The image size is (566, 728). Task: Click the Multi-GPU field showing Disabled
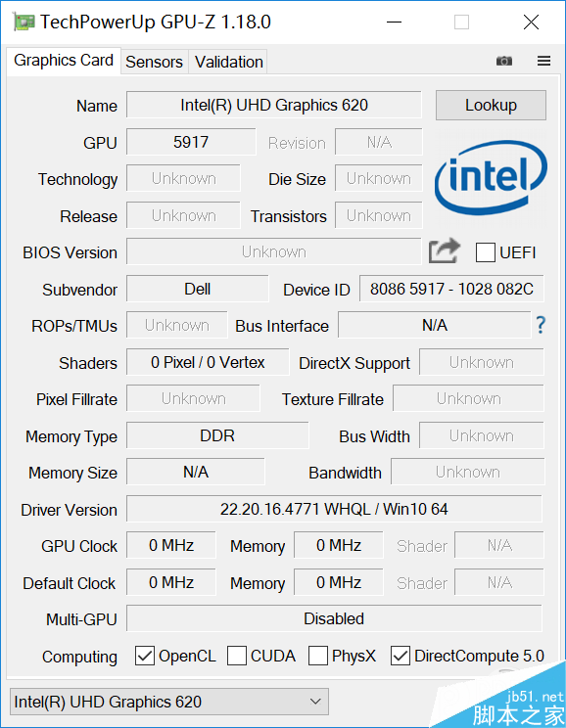pyautogui.click(x=334, y=618)
